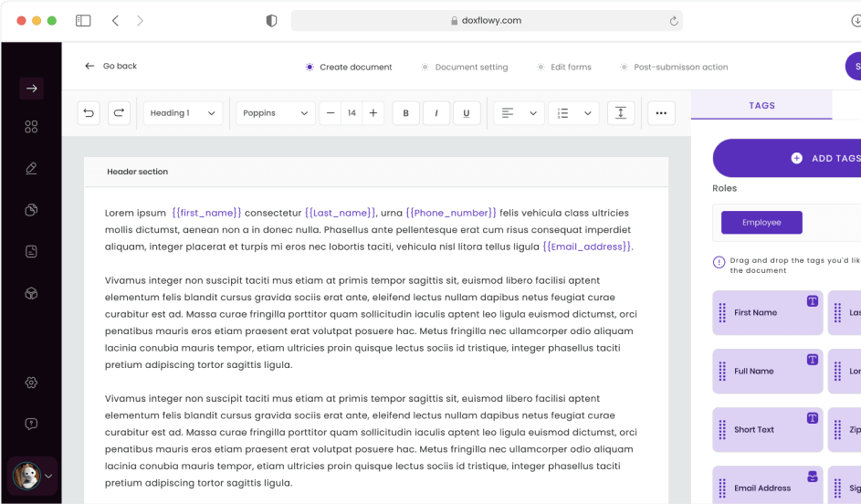Open the copy documents icon in sidebar

(31, 210)
